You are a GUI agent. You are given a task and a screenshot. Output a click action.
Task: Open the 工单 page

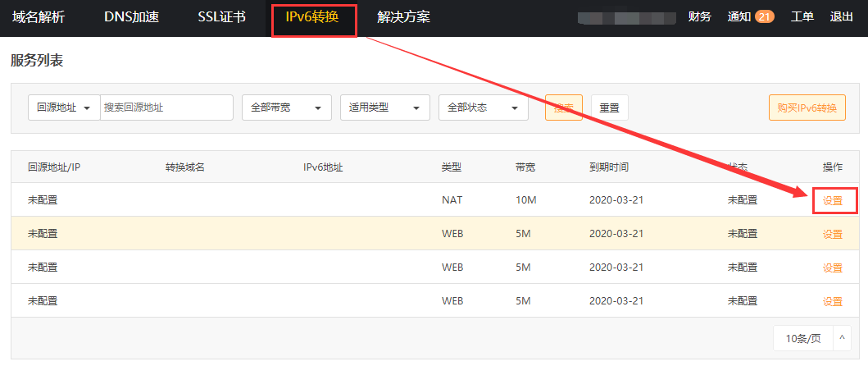[802, 17]
